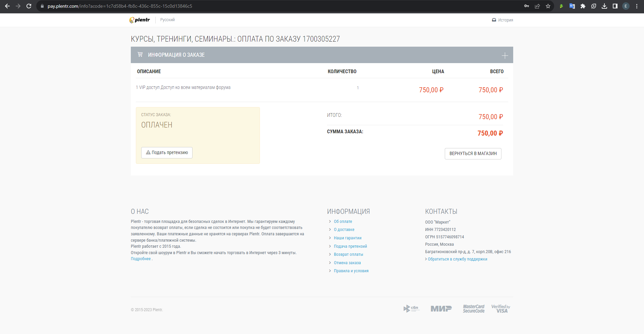
Task: Click the ВСЕГО column header
Action: click(497, 71)
